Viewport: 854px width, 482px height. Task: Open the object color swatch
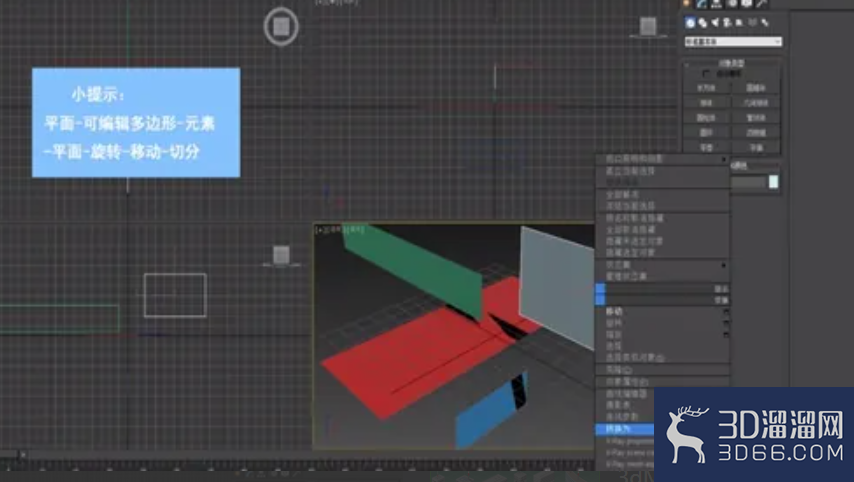pyautogui.click(x=773, y=182)
